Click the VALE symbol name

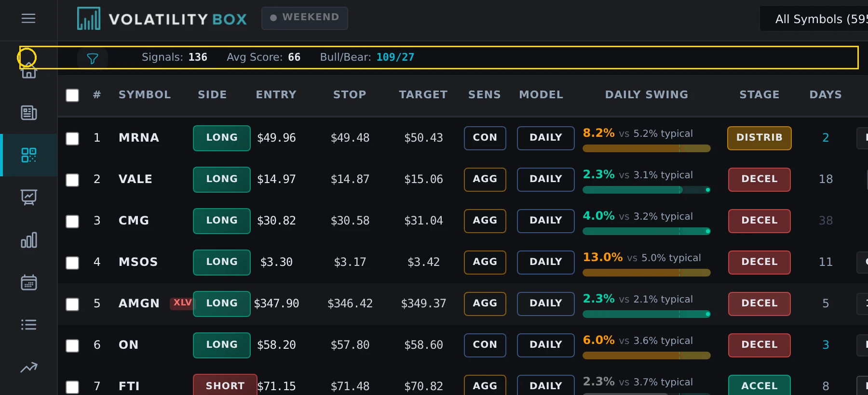(x=136, y=179)
